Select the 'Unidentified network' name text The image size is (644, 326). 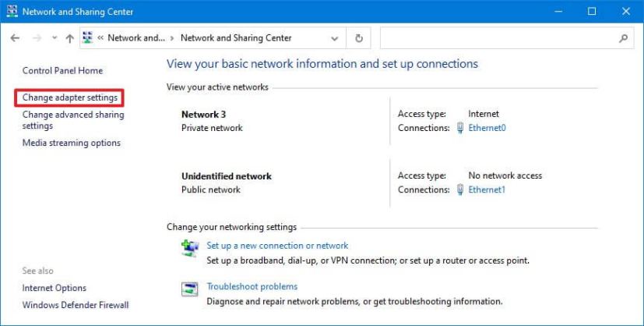coord(227,176)
